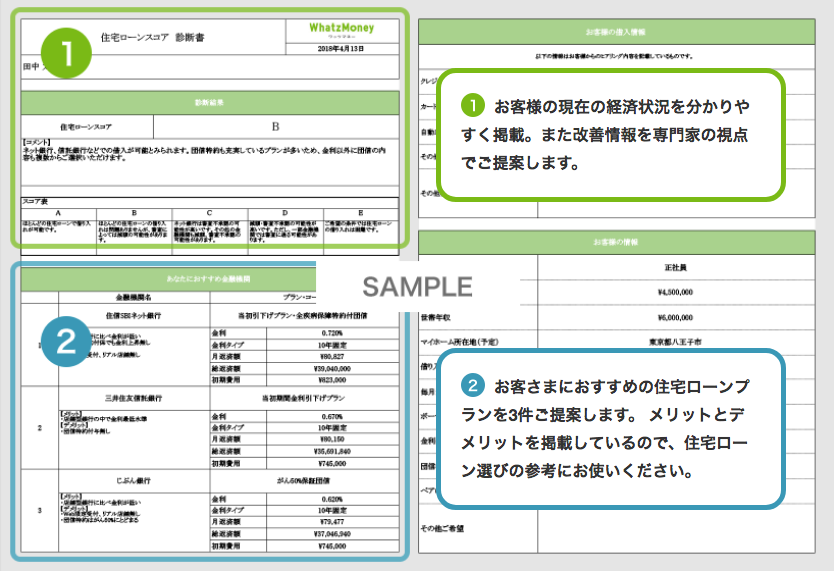Click the あなたにおすすめ金融機関 header
834x571 pixels.
tap(208, 279)
